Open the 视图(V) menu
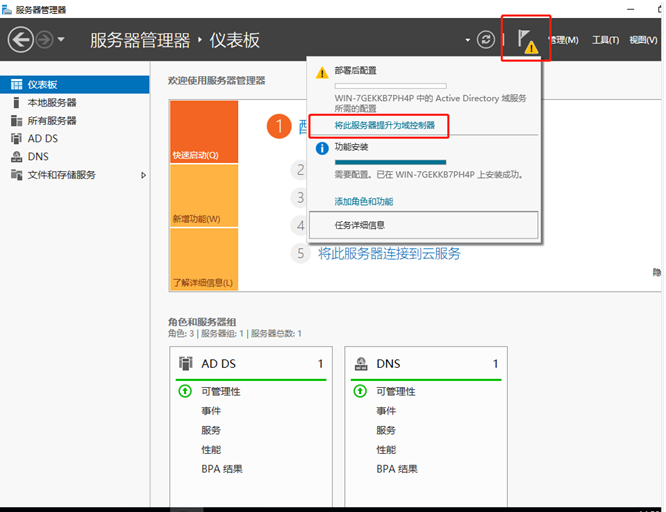Viewport: 666px width, 512px height. click(x=643, y=40)
